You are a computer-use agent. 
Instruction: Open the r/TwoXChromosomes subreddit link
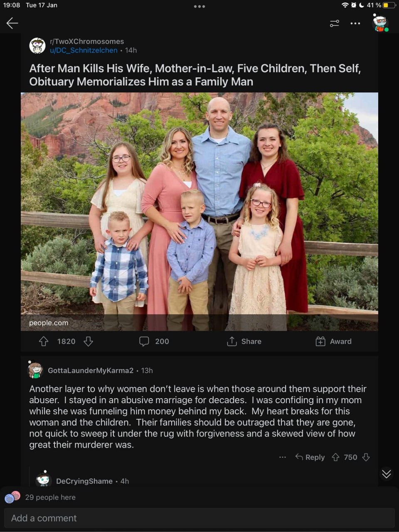coord(87,41)
